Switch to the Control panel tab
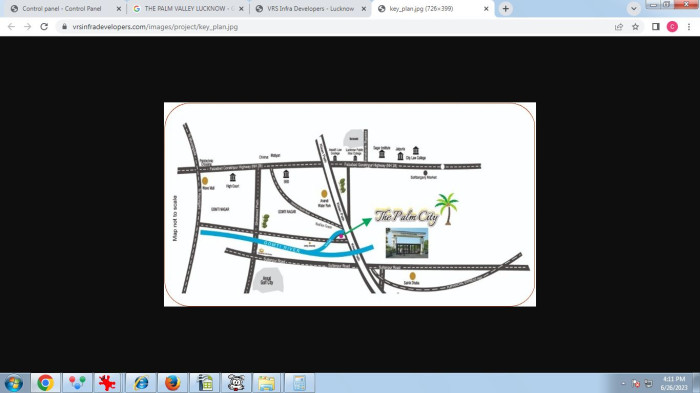 [62, 8]
